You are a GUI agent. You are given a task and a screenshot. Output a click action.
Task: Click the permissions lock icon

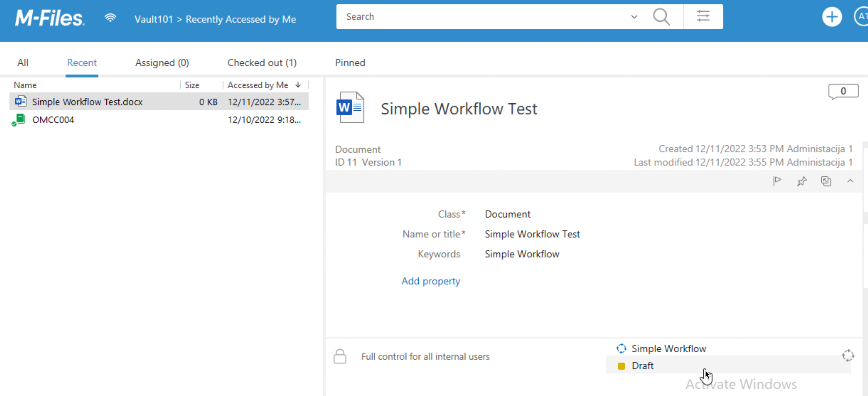(340, 356)
